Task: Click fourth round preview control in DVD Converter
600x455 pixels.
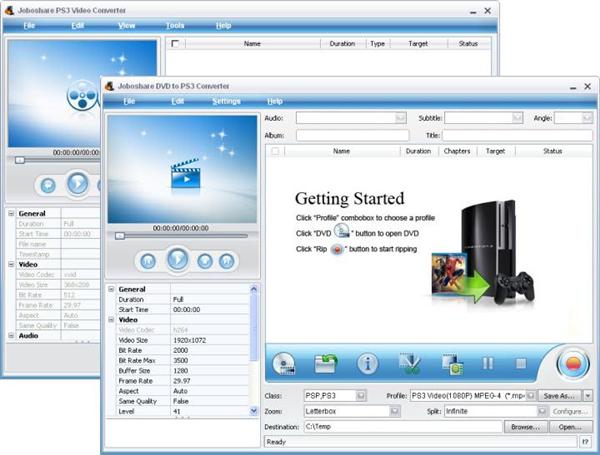Action: (227, 261)
